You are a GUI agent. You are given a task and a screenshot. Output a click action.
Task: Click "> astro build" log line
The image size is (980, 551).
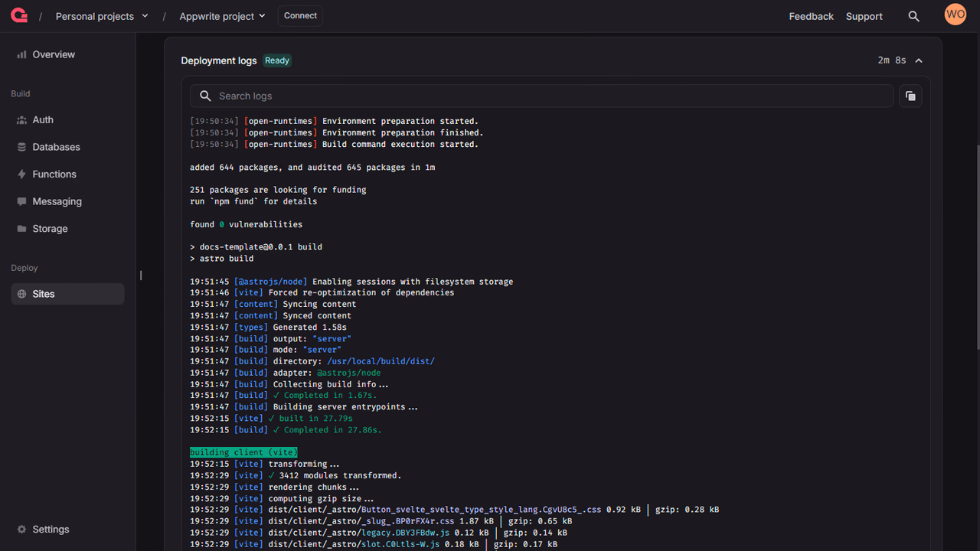(221, 259)
